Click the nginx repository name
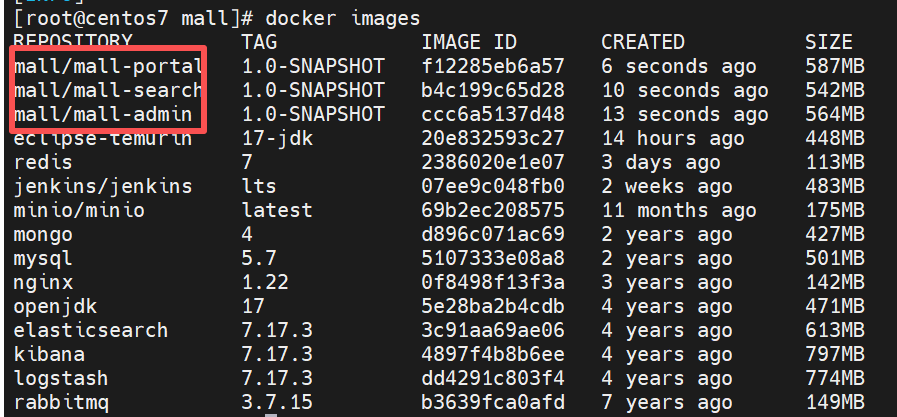Viewport: 897px width, 417px height. pos(43,283)
